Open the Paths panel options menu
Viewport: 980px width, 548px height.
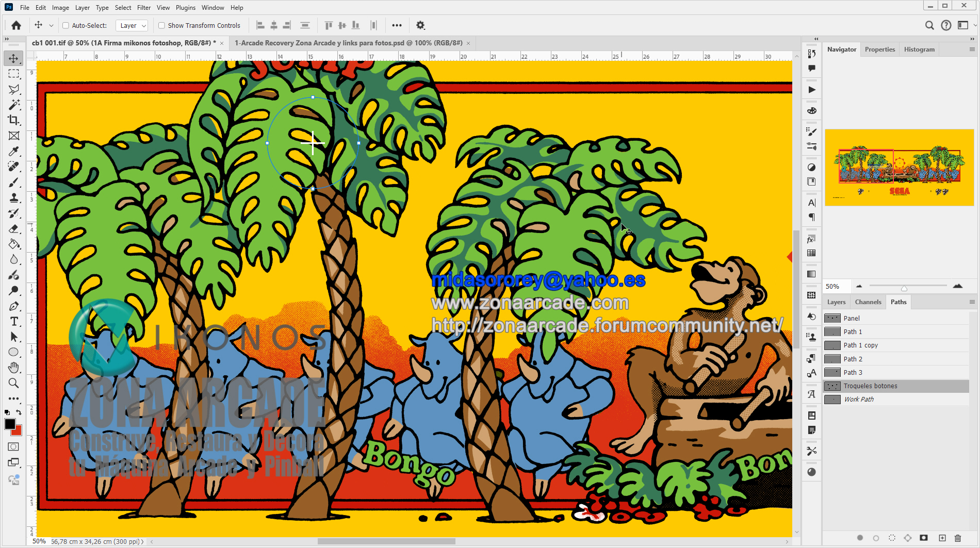point(972,302)
